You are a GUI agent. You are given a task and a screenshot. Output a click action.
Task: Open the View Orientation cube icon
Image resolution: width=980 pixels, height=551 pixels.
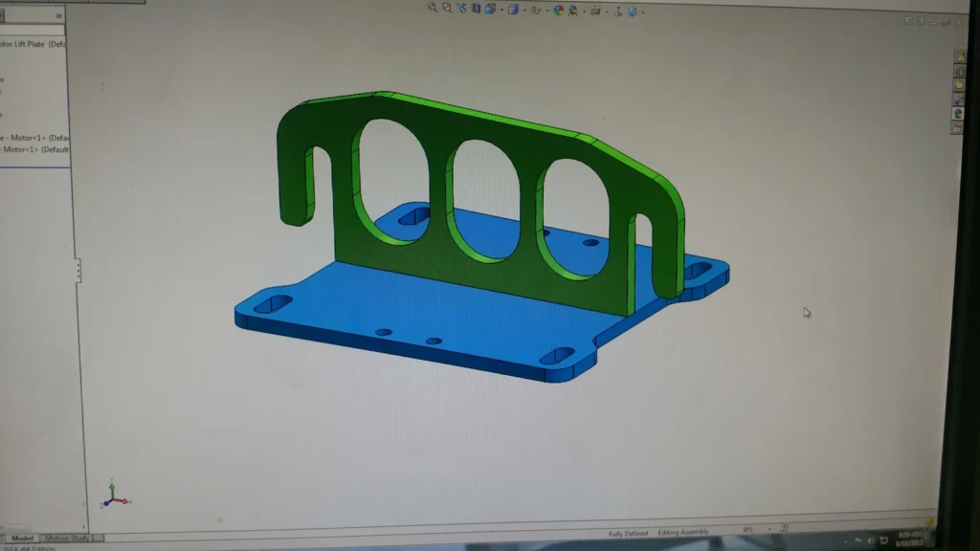coord(491,9)
